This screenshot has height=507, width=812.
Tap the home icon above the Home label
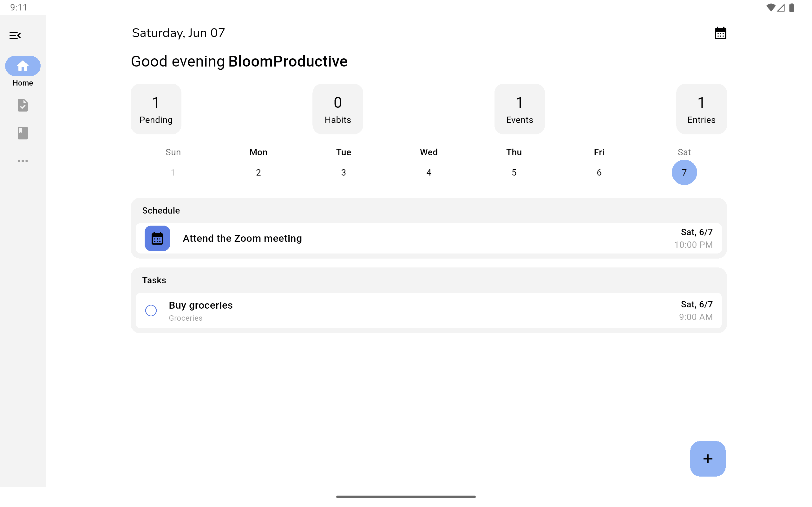23,66
